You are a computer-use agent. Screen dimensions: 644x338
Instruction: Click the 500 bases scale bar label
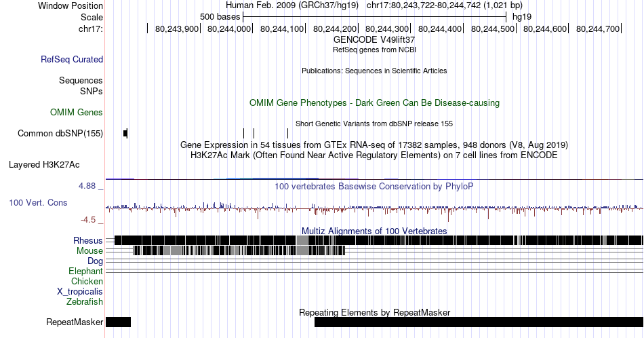(220, 17)
